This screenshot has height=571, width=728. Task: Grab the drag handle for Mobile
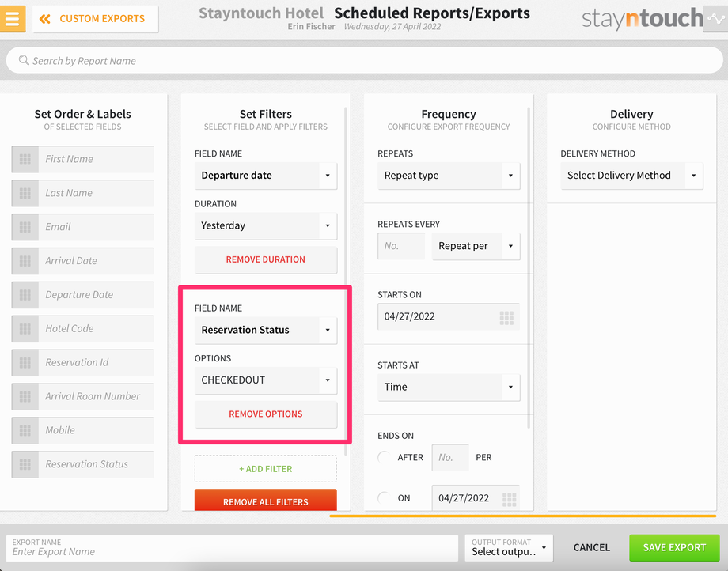tap(25, 430)
